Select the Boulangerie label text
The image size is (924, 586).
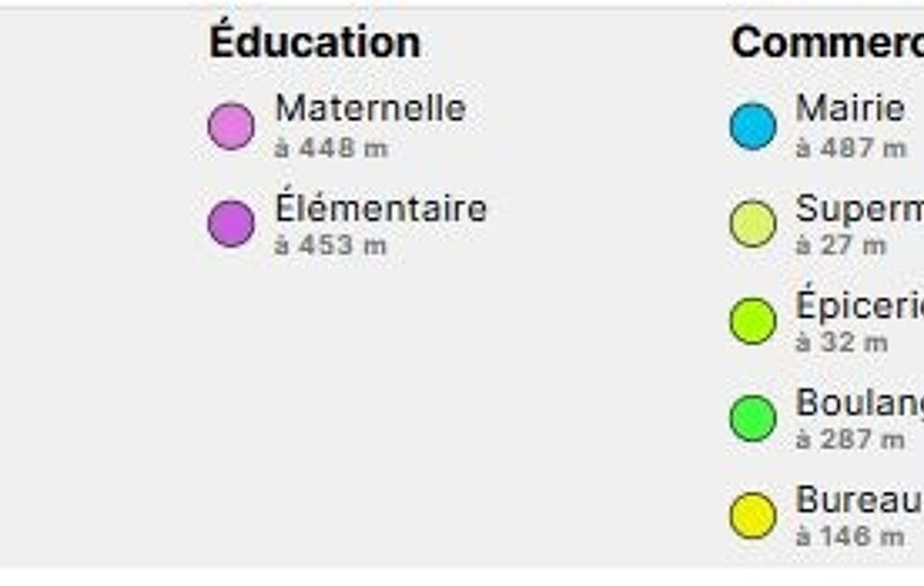[x=858, y=403]
